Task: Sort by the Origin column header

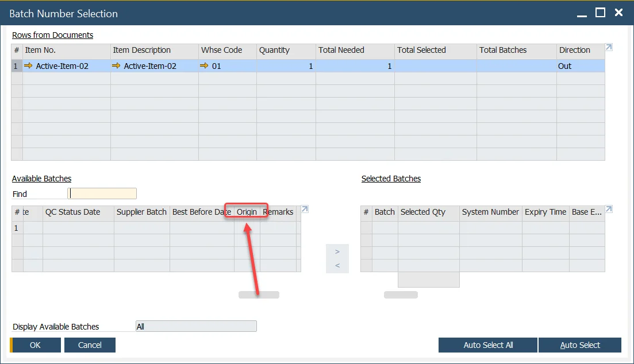Action: click(247, 212)
